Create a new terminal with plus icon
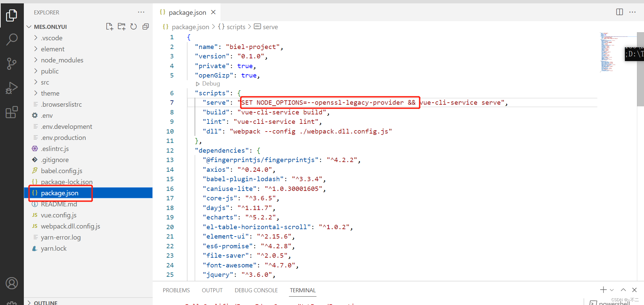644x305 pixels. click(603, 290)
